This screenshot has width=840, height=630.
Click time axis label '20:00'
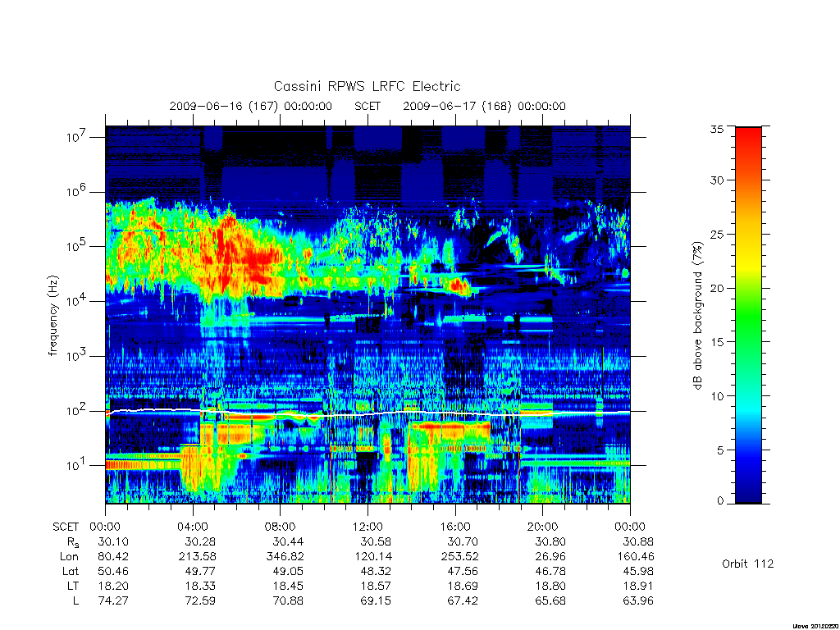tap(543, 527)
